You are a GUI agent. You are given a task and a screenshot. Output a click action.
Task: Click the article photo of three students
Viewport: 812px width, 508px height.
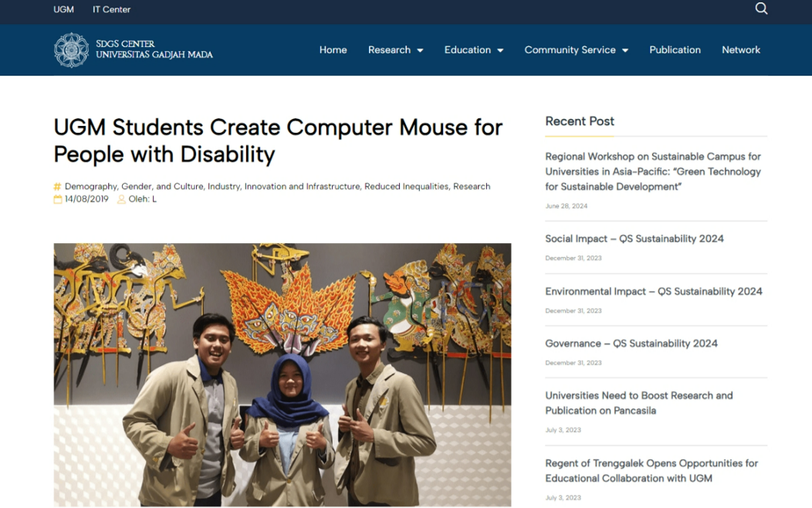coord(282,374)
